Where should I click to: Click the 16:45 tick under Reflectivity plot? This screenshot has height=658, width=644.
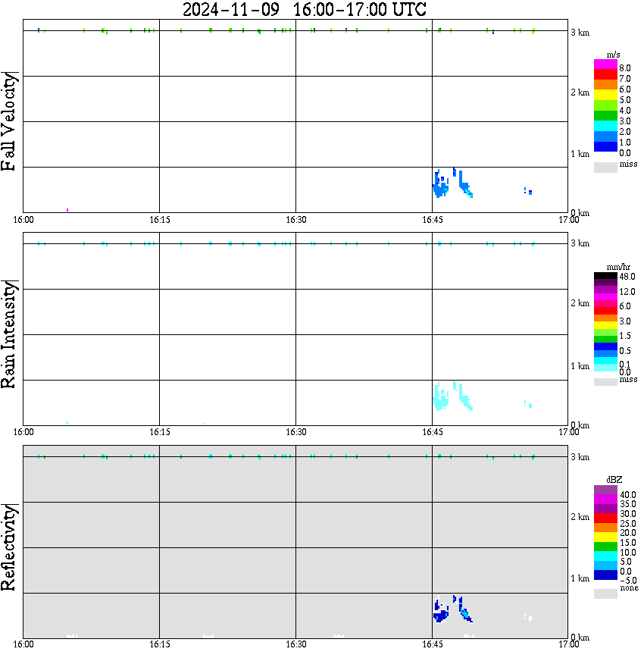(432, 644)
